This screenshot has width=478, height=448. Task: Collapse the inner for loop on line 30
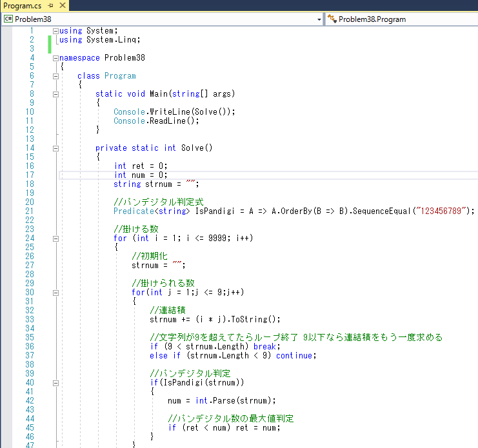(55, 293)
